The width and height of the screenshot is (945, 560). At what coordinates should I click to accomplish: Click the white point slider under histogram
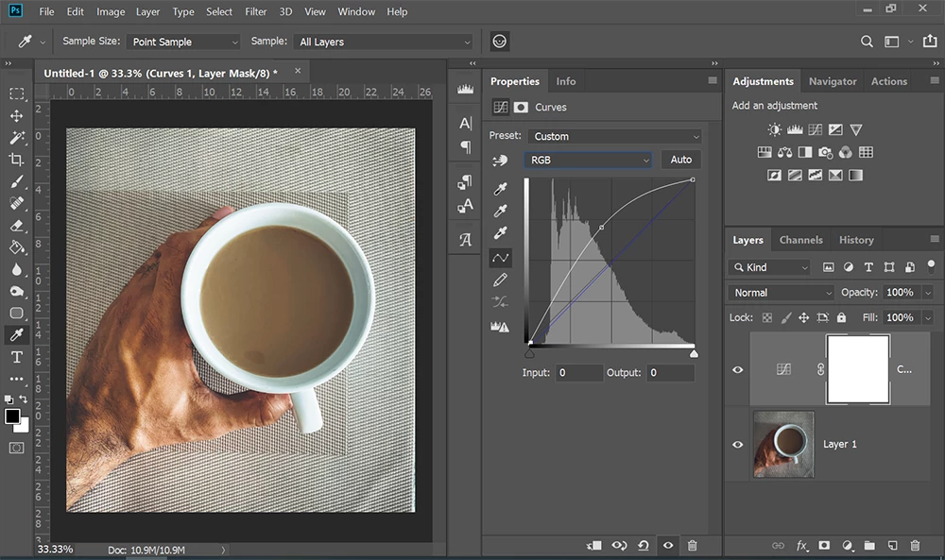point(694,353)
